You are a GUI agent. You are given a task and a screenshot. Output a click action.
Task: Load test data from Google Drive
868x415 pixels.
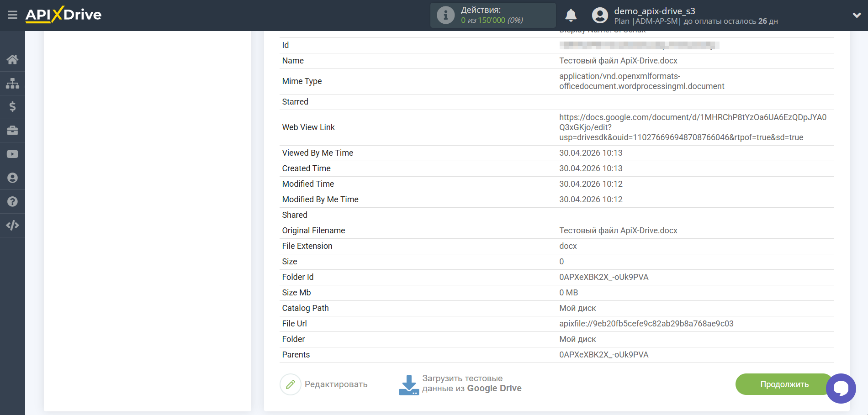[471, 383]
